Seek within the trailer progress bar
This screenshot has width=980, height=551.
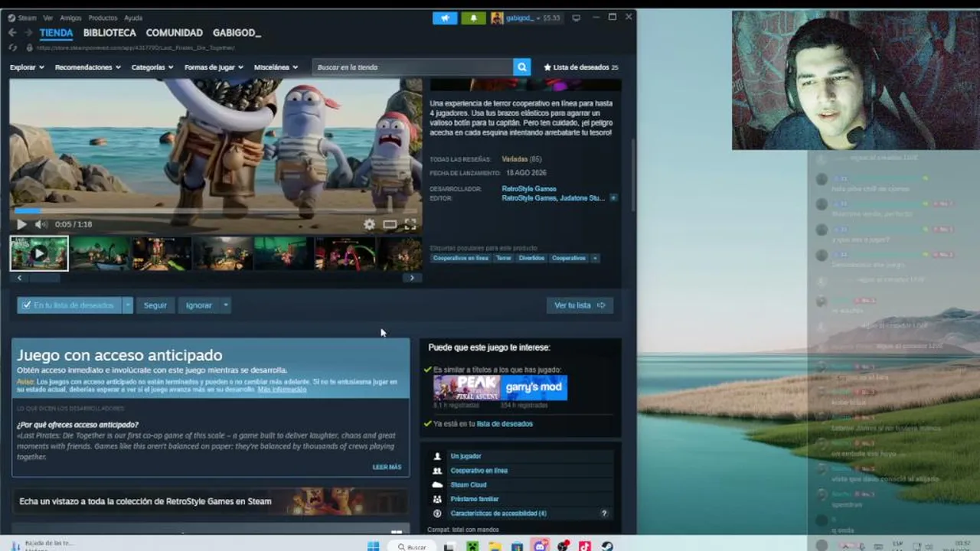[216, 210]
